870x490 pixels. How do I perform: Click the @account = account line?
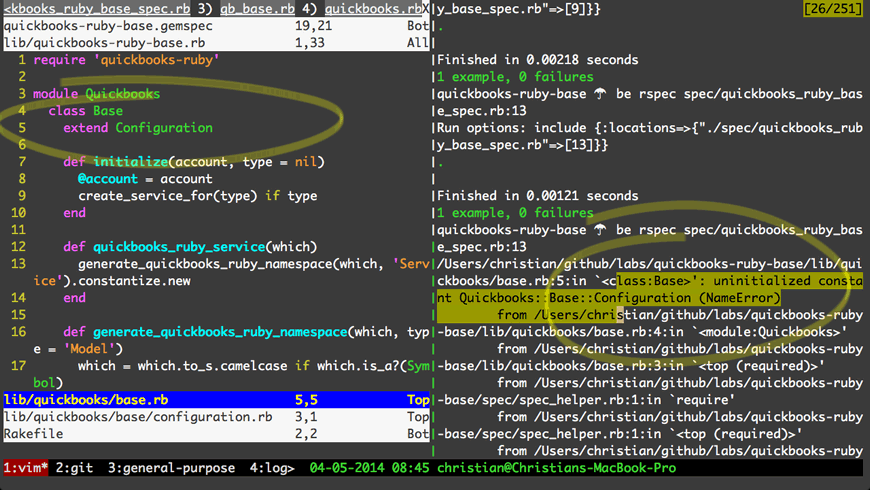click(145, 179)
